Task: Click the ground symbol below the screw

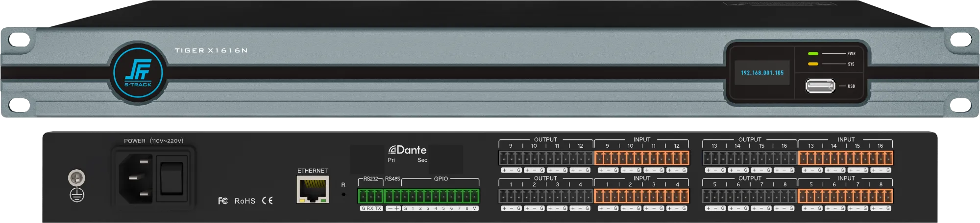Action: click(x=77, y=196)
